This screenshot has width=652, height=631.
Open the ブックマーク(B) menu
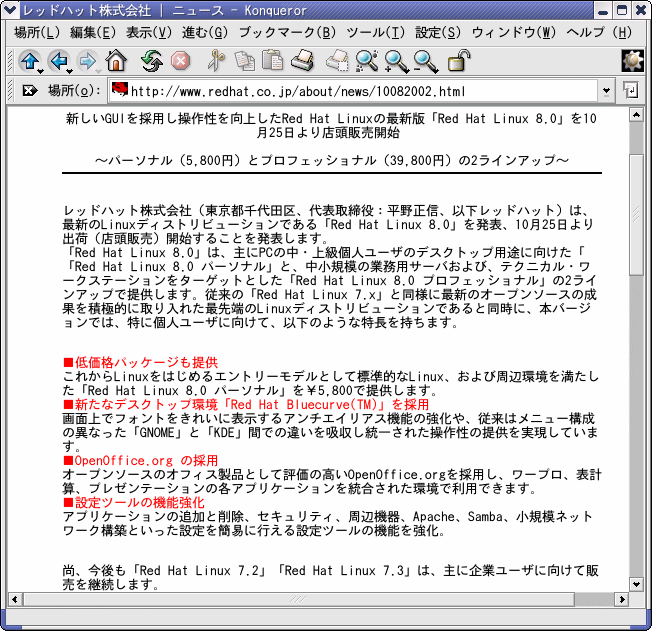287,32
